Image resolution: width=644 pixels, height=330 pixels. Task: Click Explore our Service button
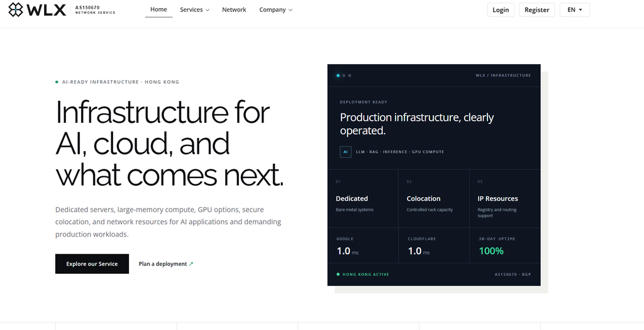[x=92, y=264]
